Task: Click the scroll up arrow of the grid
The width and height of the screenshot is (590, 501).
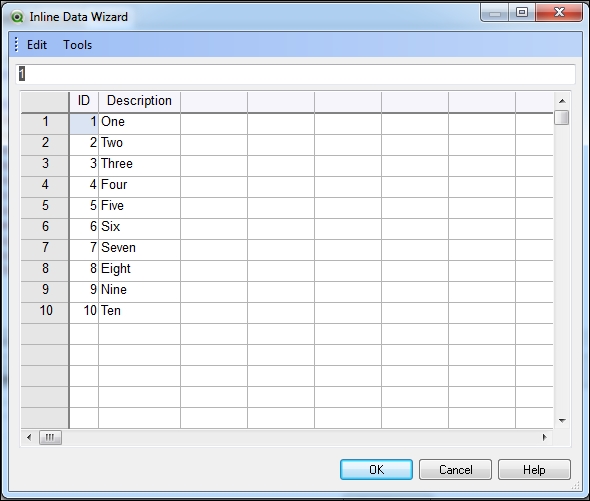Action: (562, 101)
